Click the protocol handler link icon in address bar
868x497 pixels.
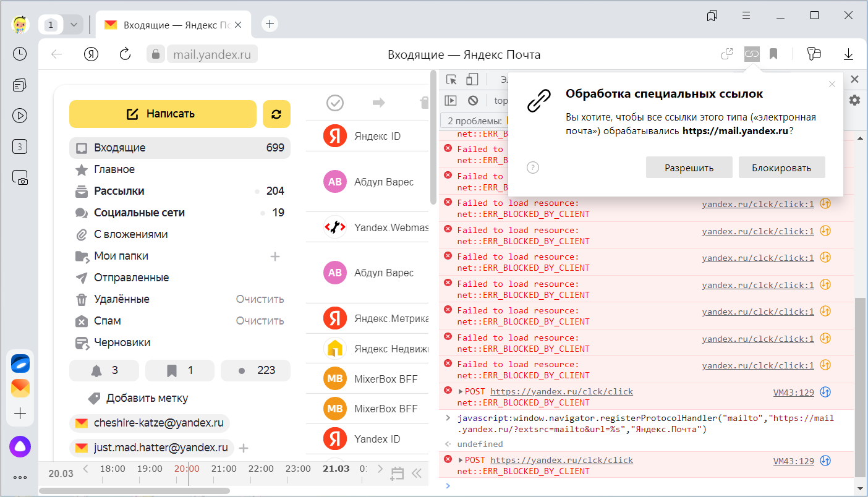tap(752, 54)
